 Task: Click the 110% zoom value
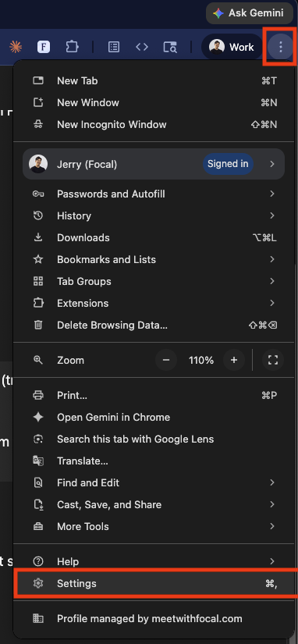click(x=201, y=361)
